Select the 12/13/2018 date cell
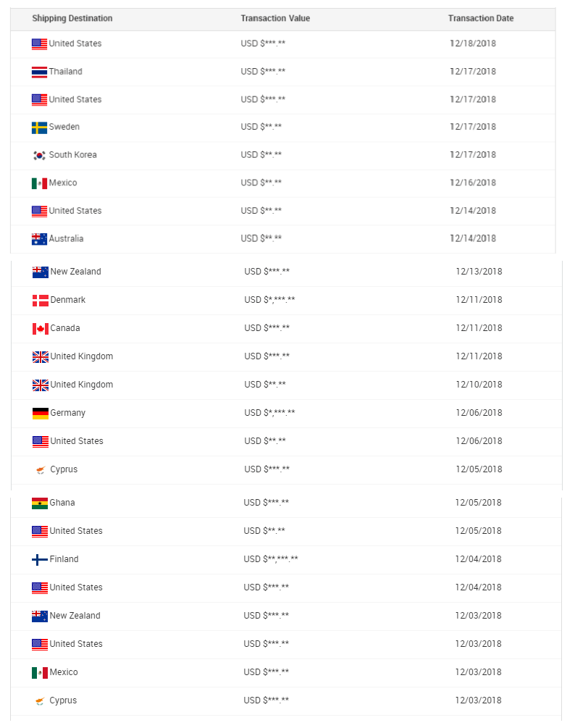The image size is (575, 728). pos(479,272)
